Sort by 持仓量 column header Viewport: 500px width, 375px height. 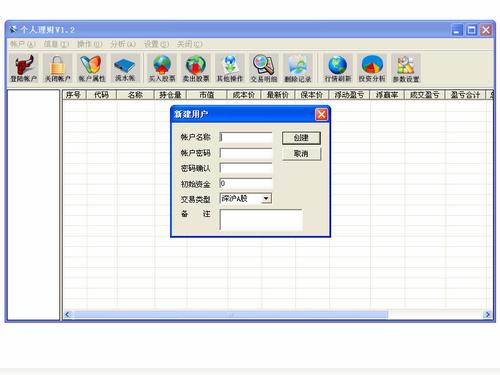coord(170,95)
